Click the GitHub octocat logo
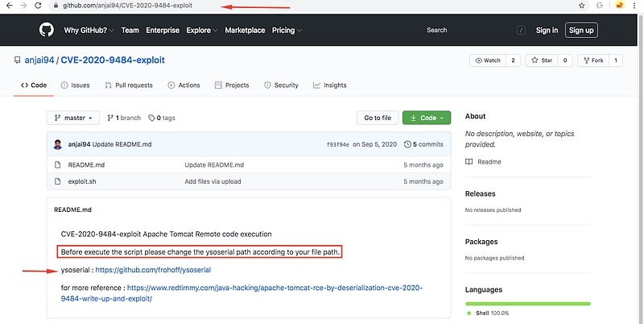The height and width of the screenshot is (324, 644). [x=46, y=31]
